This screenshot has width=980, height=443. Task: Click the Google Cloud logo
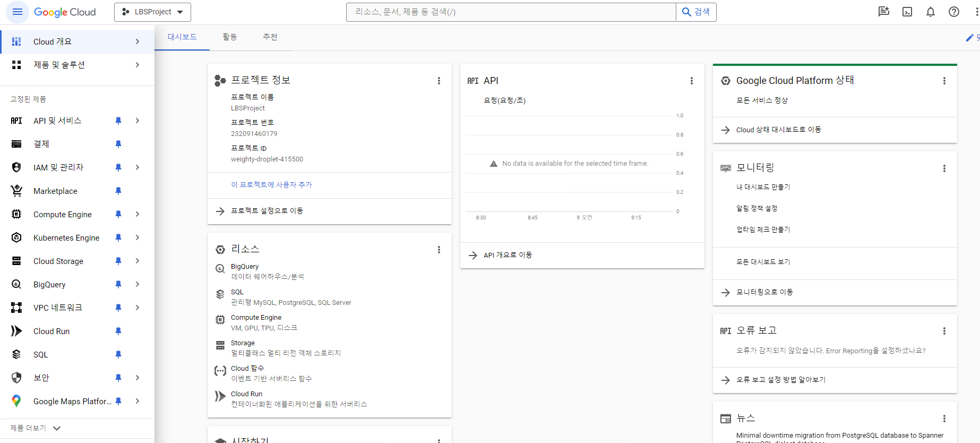click(x=65, y=12)
